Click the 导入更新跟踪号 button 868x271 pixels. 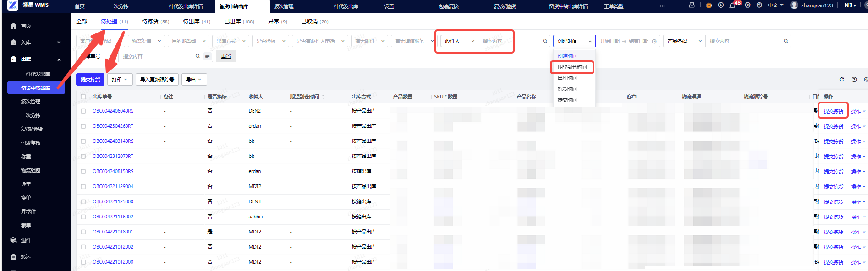157,80
